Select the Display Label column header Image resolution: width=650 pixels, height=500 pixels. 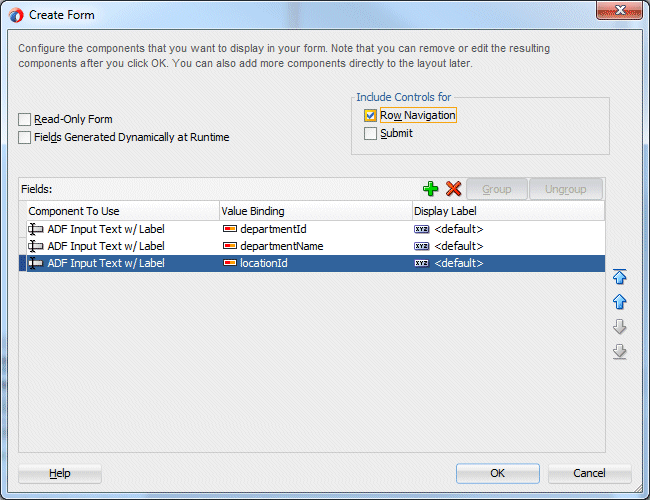[x=509, y=211]
